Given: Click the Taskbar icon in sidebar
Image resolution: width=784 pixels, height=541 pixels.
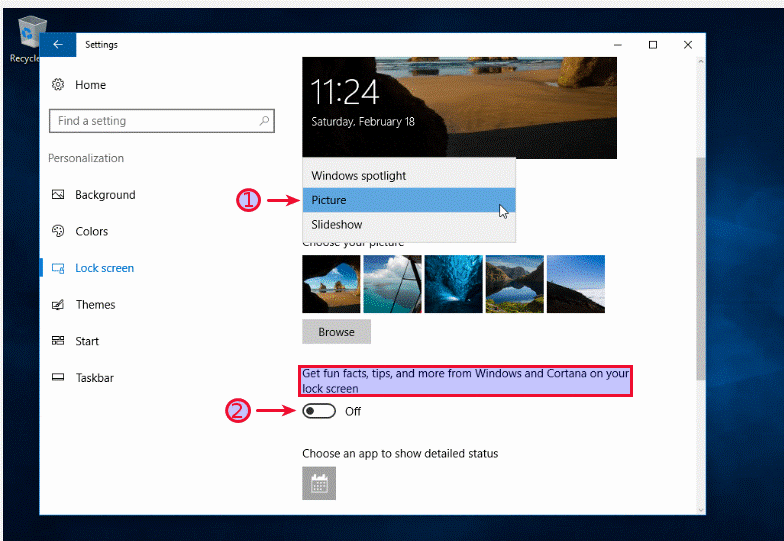Looking at the screenshot, I should tap(58, 378).
